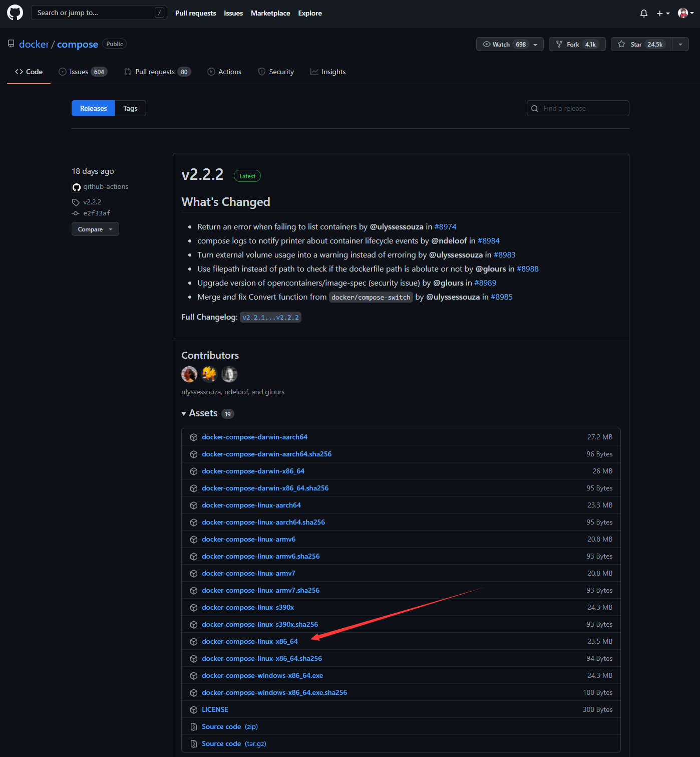Viewport: 700px width, 757px height.
Task: Select the Releases button
Action: click(94, 108)
